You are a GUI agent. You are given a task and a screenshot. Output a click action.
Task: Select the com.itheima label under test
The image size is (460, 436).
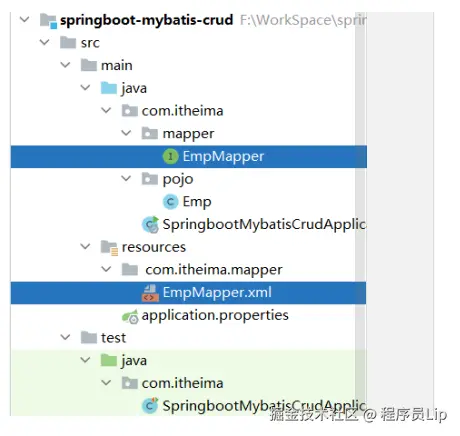tap(183, 383)
